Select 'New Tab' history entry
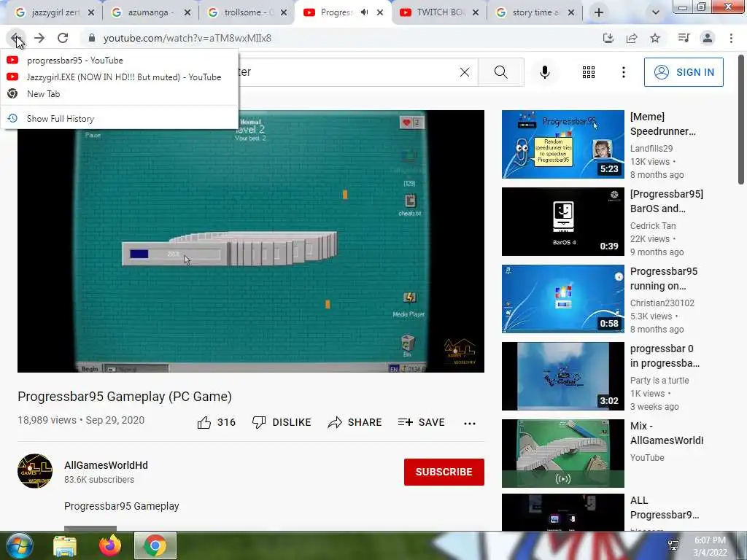The height and width of the screenshot is (560, 747). [119, 94]
